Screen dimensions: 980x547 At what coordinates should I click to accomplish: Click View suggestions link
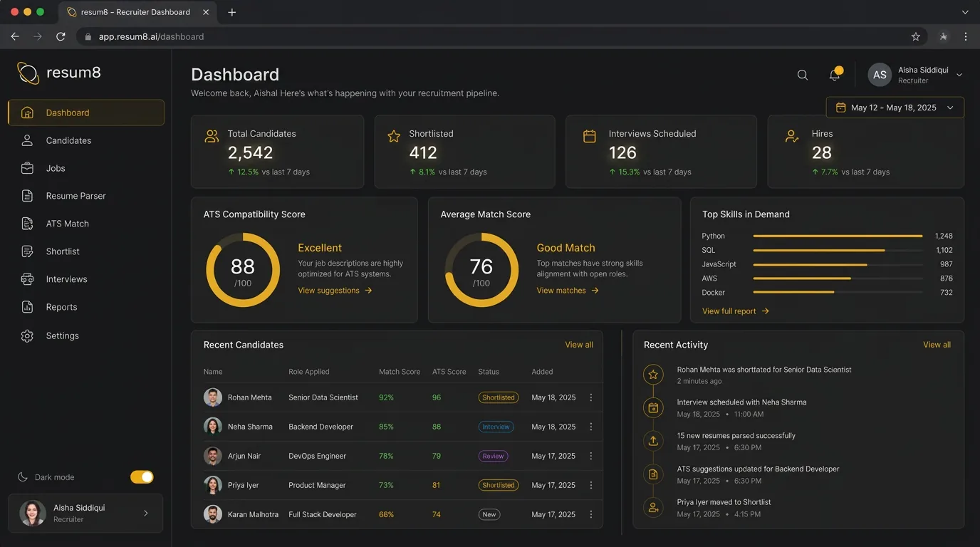pyautogui.click(x=335, y=291)
